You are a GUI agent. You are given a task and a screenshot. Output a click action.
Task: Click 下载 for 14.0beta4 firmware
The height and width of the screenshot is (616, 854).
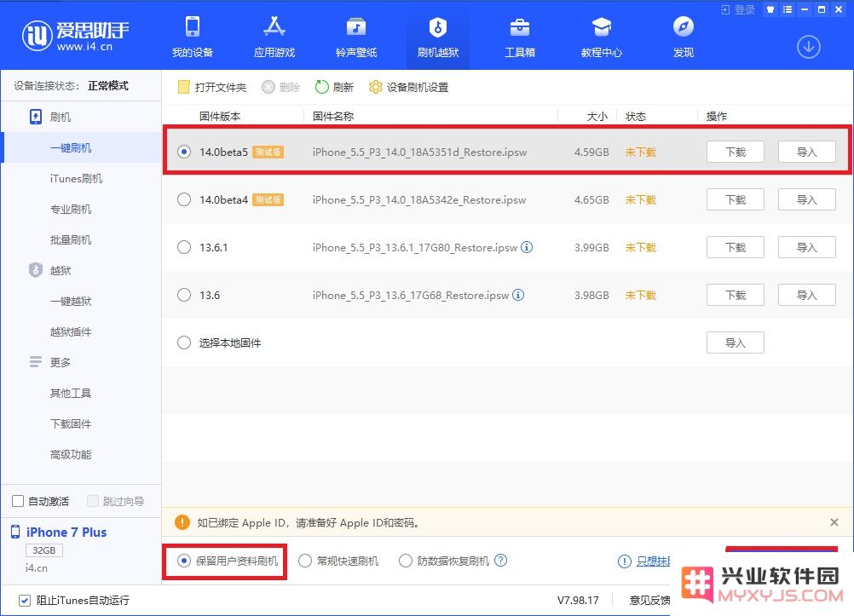736,199
